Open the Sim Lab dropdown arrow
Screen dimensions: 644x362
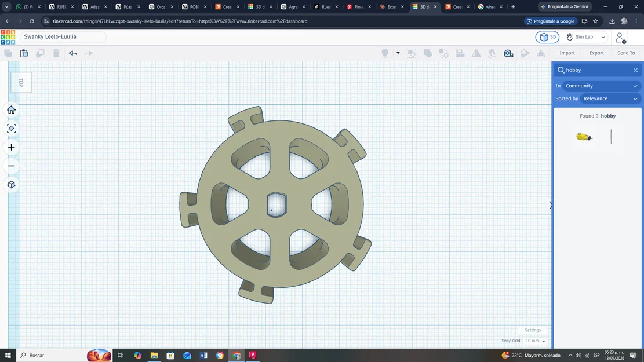[603, 37]
